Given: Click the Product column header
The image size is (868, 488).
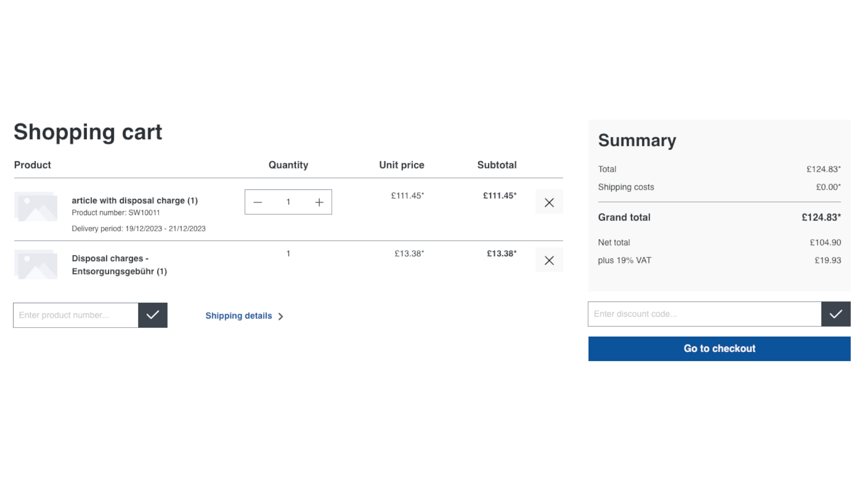Looking at the screenshot, I should coord(33,165).
